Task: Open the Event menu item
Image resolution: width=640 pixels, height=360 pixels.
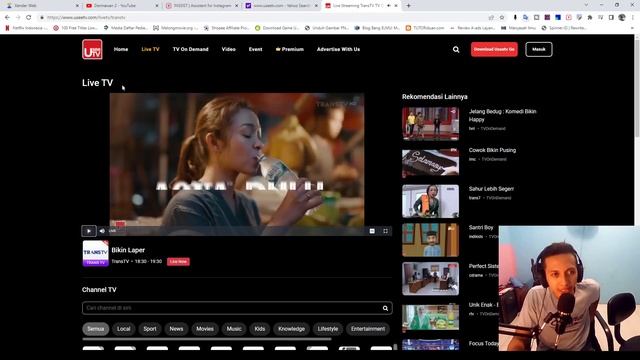Action: 256,49
